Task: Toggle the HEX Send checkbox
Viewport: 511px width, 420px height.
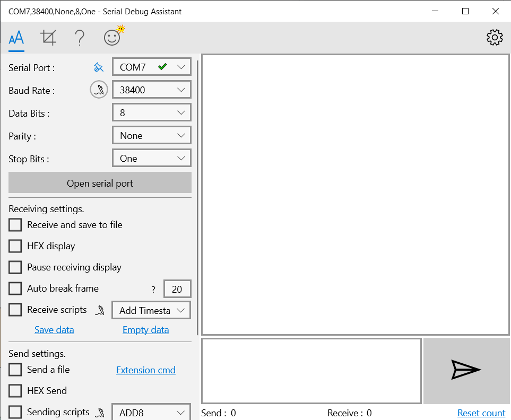Action: coord(15,391)
